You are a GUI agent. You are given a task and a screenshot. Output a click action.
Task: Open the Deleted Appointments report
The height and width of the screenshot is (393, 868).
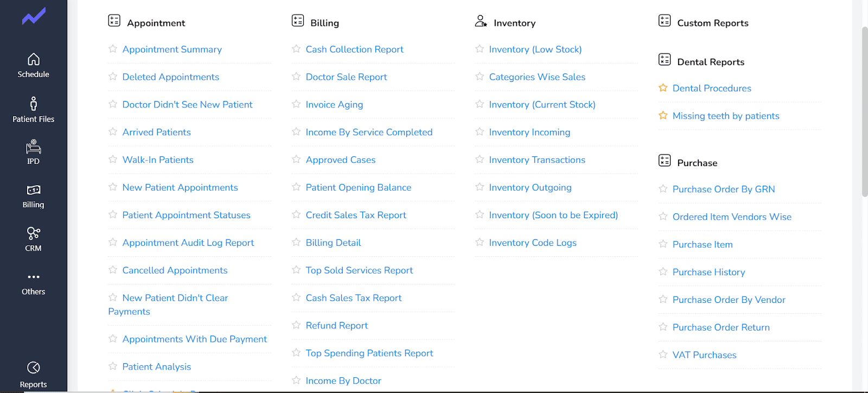pos(170,77)
